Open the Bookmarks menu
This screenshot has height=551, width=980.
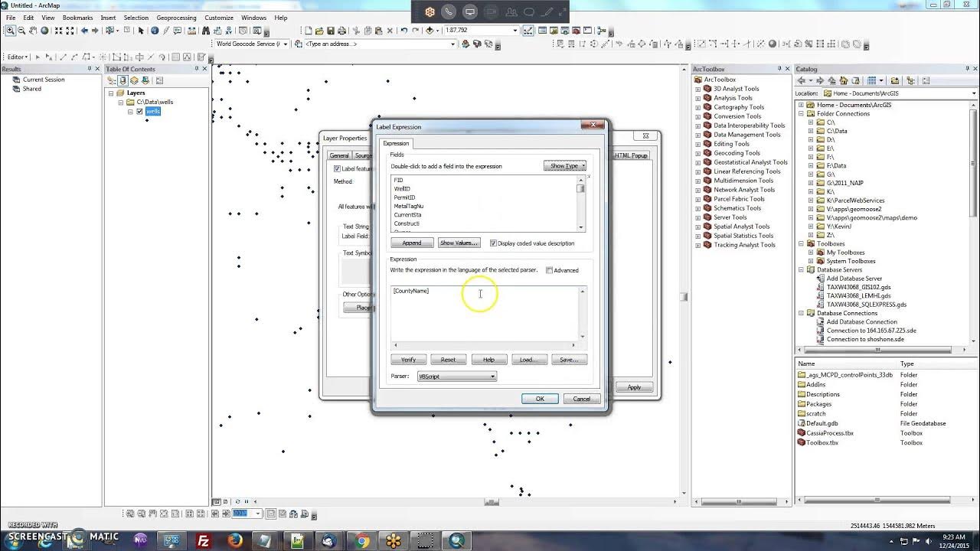(77, 18)
